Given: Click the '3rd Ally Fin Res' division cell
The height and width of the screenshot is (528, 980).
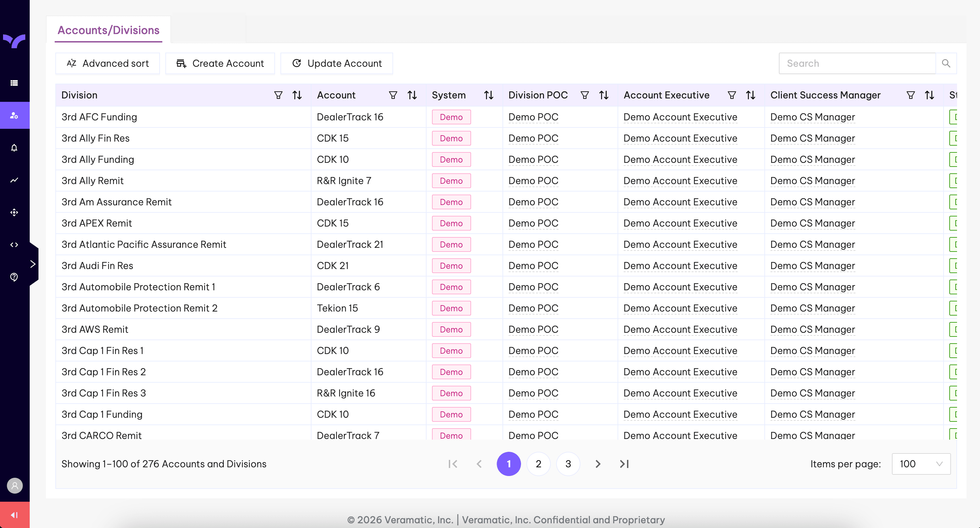Looking at the screenshot, I should pyautogui.click(x=183, y=138).
